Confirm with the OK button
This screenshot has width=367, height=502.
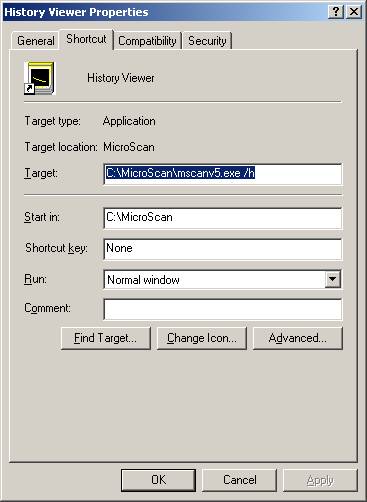(x=158, y=480)
